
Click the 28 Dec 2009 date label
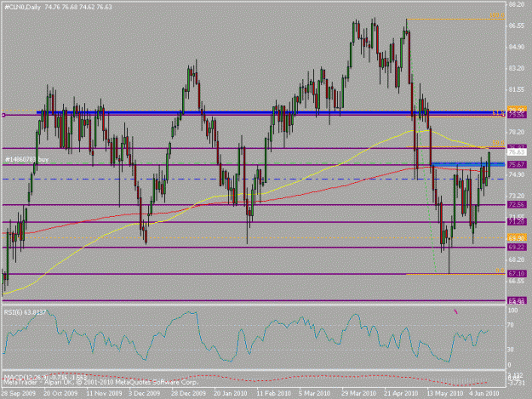pyautogui.click(x=188, y=393)
